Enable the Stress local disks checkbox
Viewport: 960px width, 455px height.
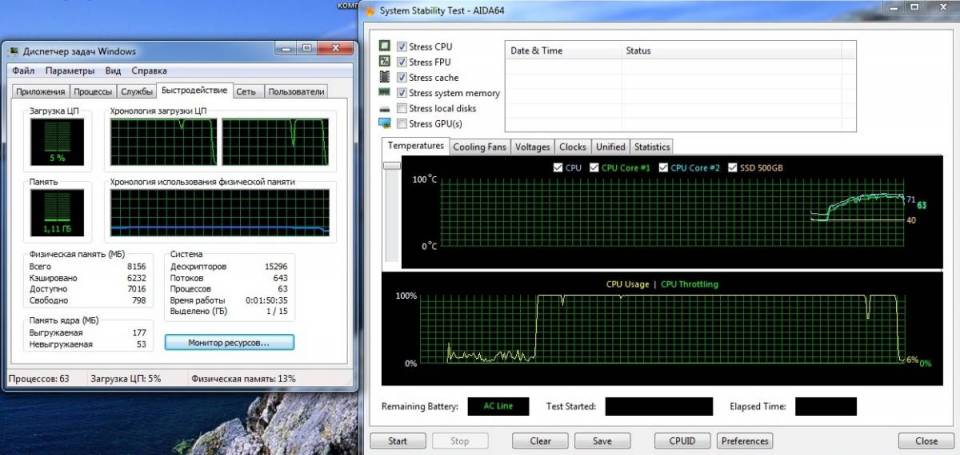(402, 108)
